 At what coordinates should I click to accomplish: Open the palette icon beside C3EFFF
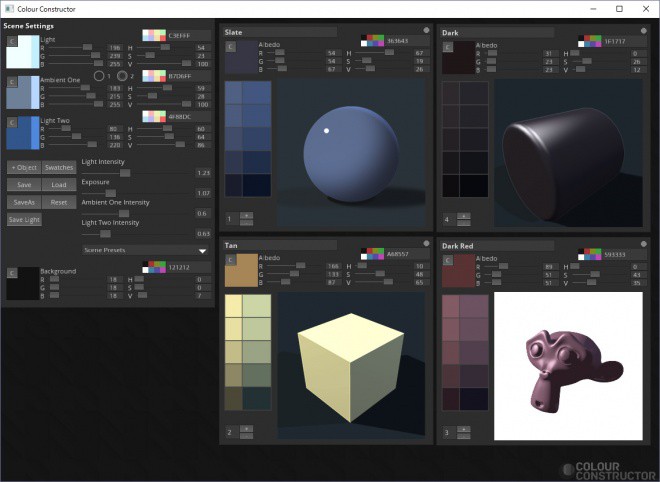pos(154,35)
